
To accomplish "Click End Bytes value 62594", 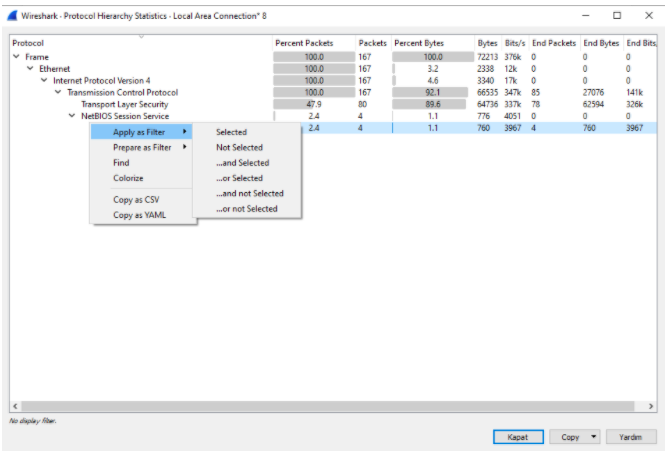I will pyautogui.click(x=593, y=104).
